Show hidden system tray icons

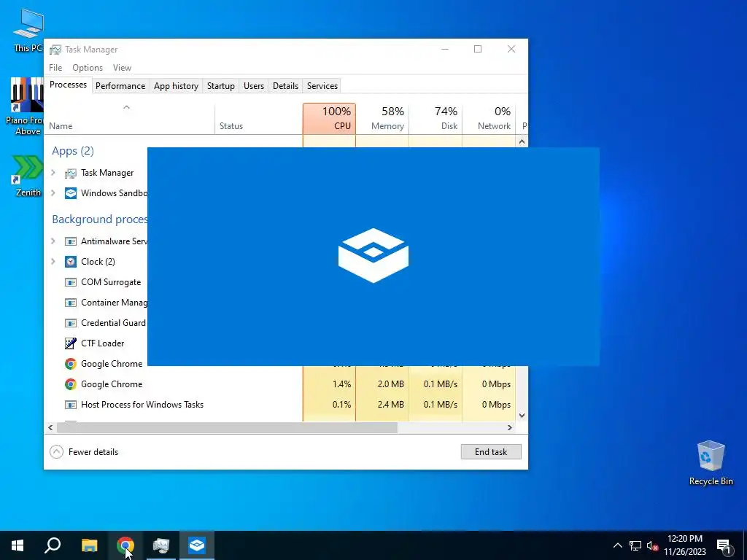tap(617, 545)
